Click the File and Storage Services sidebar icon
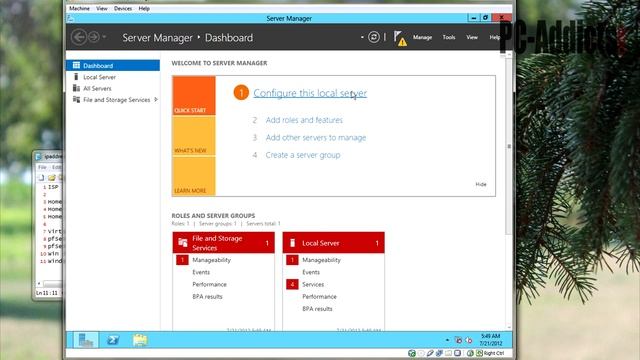 [76, 100]
